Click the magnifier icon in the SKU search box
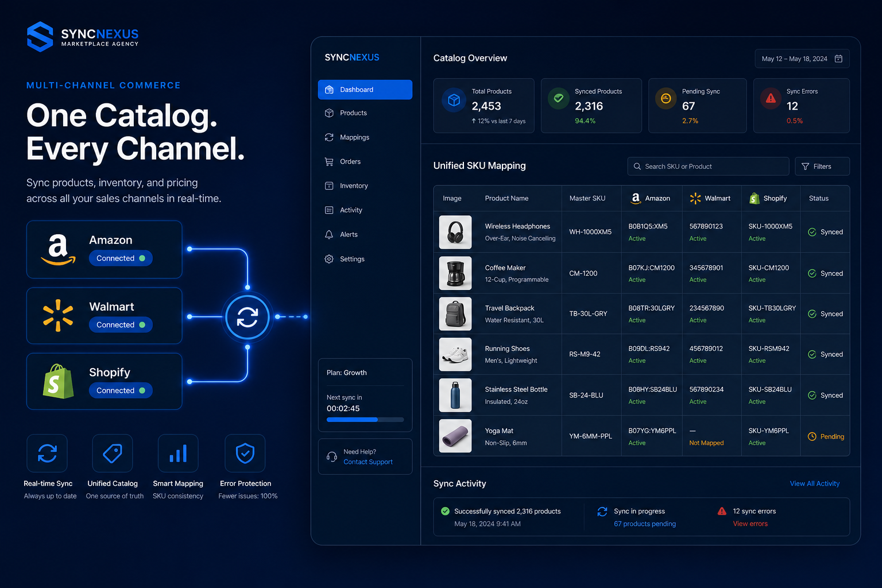The width and height of the screenshot is (882, 588). click(x=637, y=167)
